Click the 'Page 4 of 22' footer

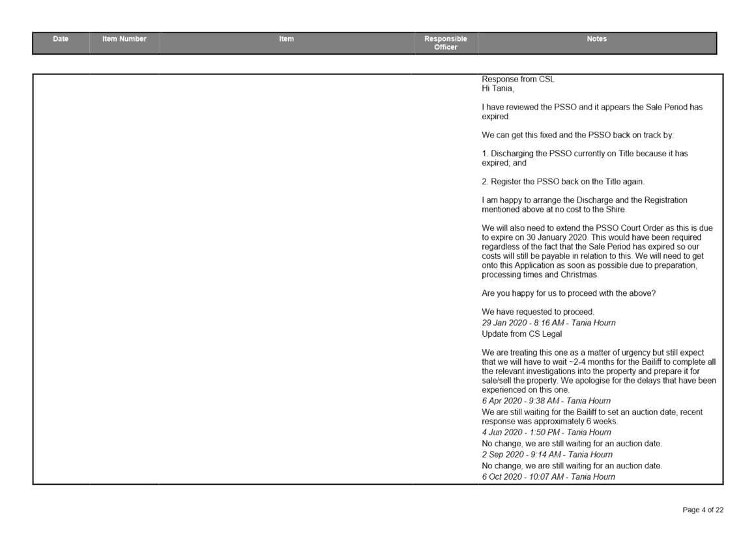[x=703, y=510]
